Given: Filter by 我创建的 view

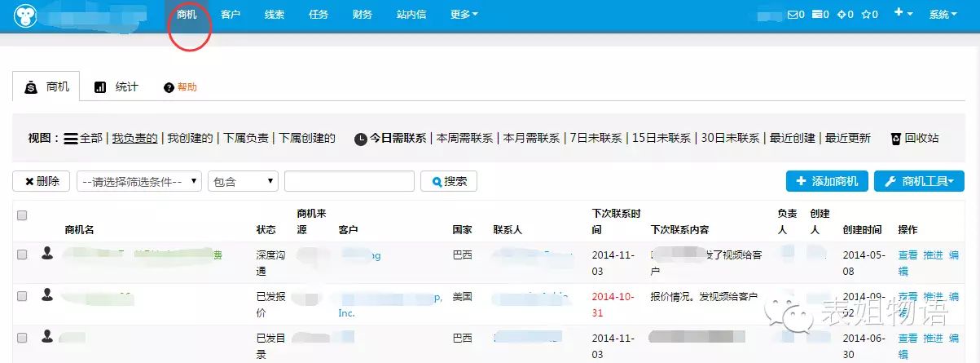Looking at the screenshot, I should 190,138.
